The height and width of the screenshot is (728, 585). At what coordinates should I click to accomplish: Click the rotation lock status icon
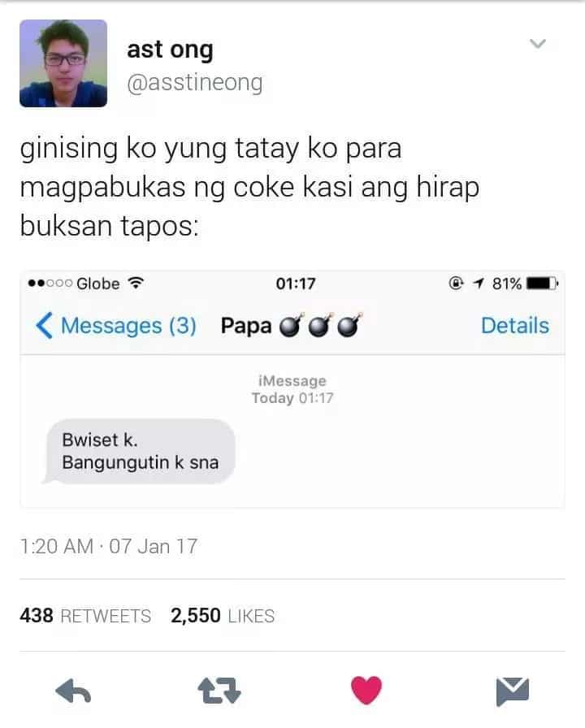[x=456, y=283]
